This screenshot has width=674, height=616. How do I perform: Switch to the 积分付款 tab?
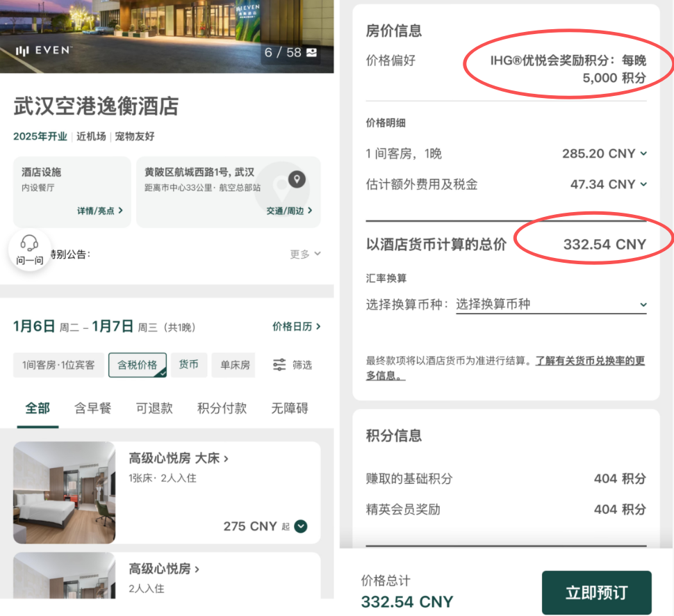[x=222, y=408]
